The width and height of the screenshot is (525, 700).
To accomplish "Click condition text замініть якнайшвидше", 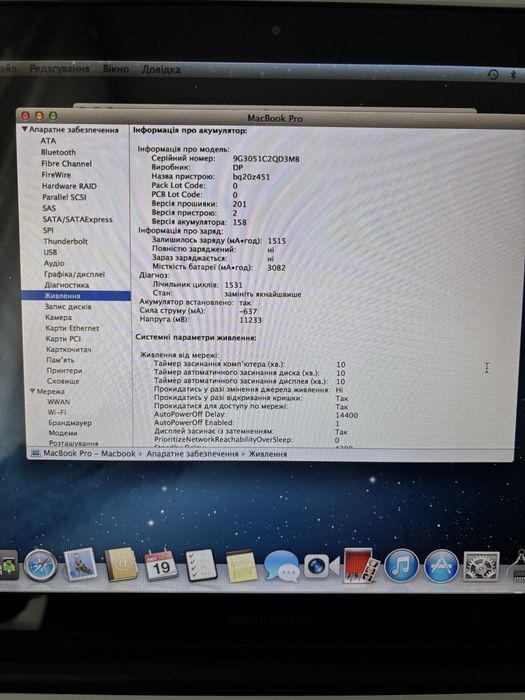I will click(x=263, y=294).
